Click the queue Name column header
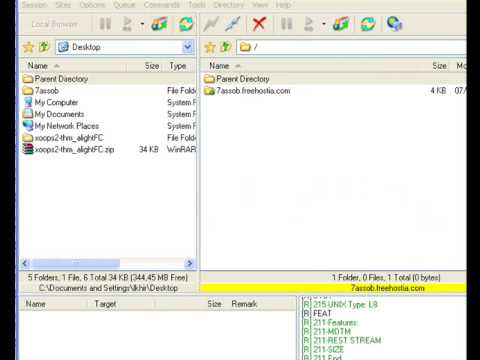 pyautogui.click(x=53, y=304)
